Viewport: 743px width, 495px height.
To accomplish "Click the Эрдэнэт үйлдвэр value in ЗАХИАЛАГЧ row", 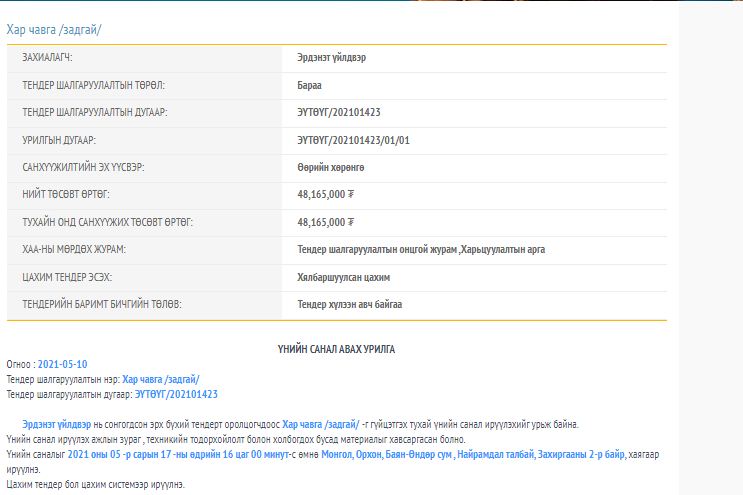I will pos(331,58).
